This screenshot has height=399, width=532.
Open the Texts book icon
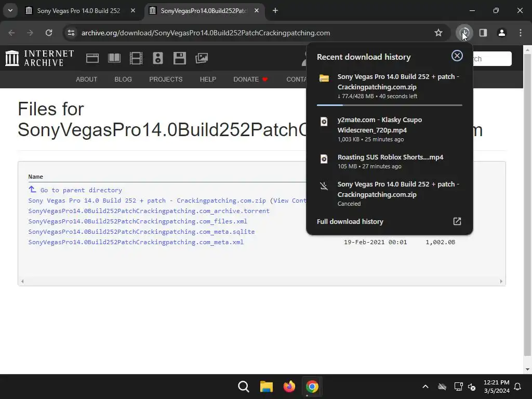(114, 58)
